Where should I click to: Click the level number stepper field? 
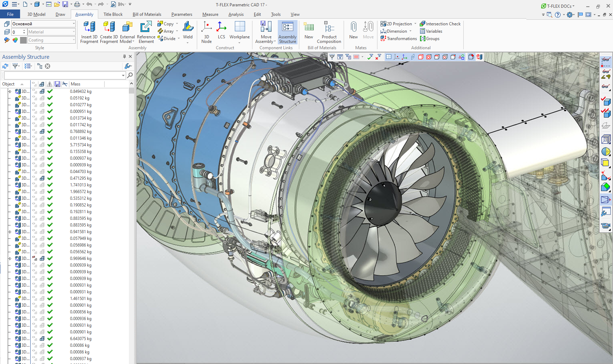coord(19,32)
